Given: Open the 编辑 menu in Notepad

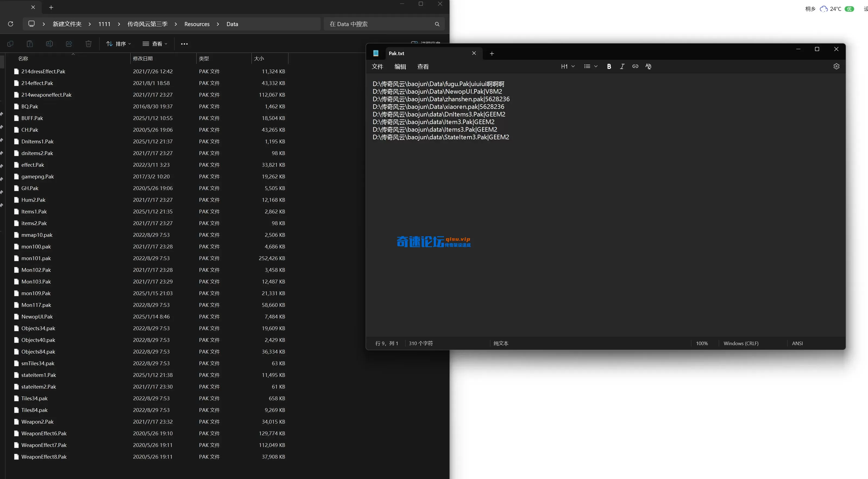Looking at the screenshot, I should [x=400, y=67].
